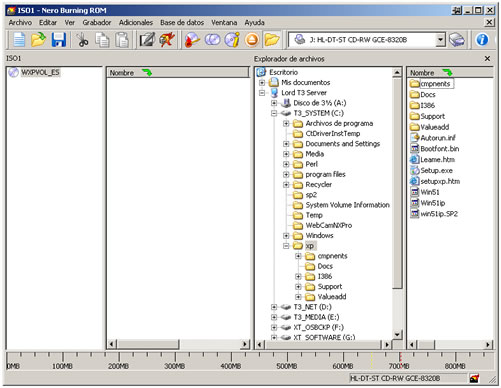501x388 pixels.
Task: Select the Recycler folder in the tree
Action: [x=318, y=184]
